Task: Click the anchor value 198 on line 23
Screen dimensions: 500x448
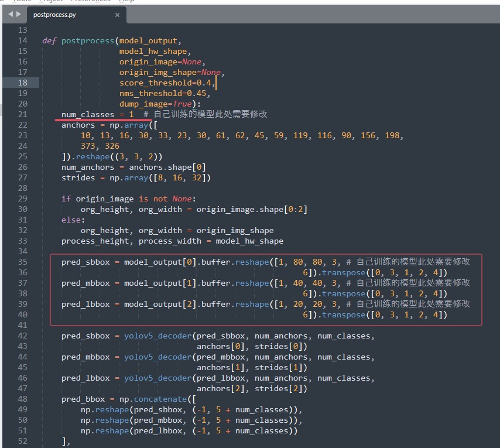Action: [x=392, y=135]
